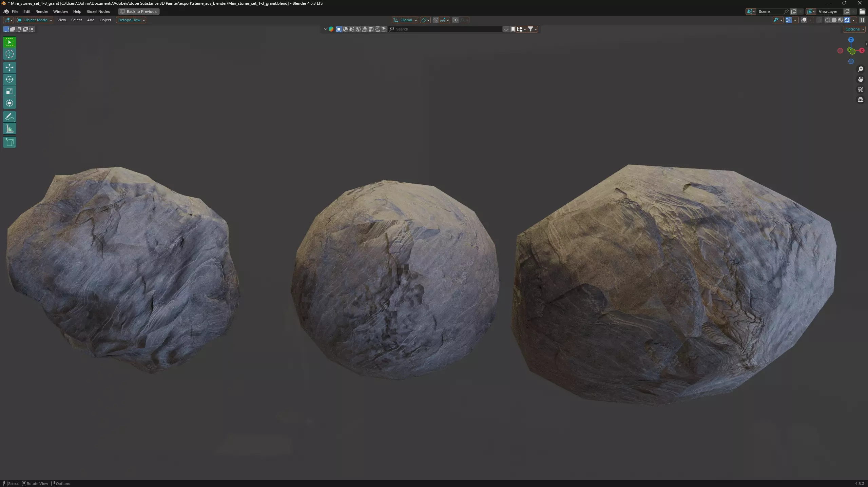The height and width of the screenshot is (487, 868).
Task: Toggle snapping magnet icon
Action: tap(436, 20)
